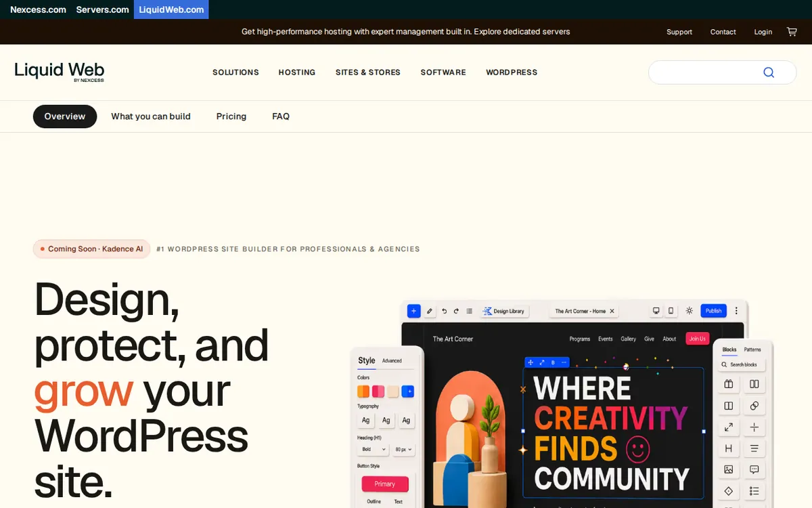Switch to desktop preview icon
This screenshot has height=508, width=812.
click(656, 311)
